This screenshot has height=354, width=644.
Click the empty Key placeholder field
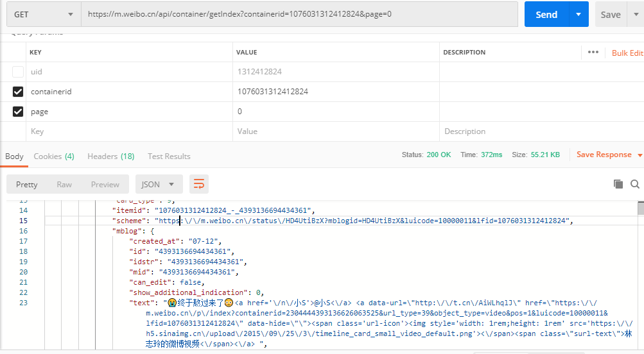coord(129,131)
